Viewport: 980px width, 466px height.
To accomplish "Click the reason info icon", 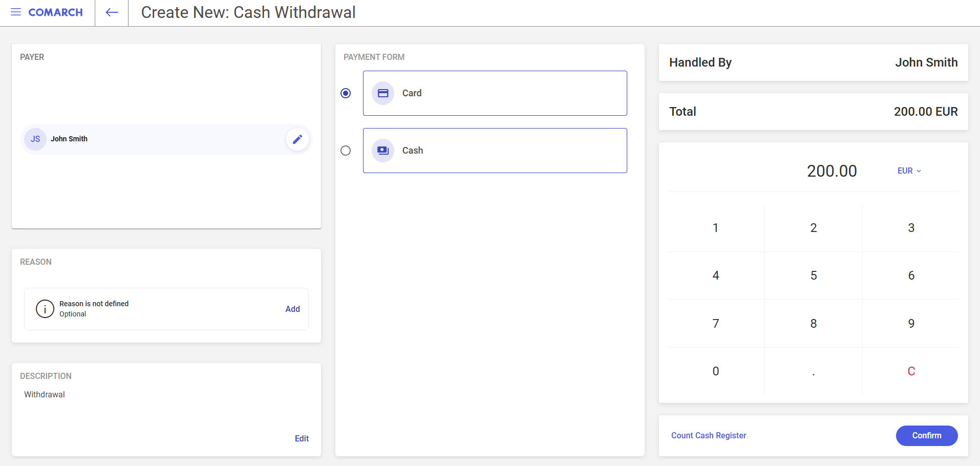I will (x=45, y=309).
